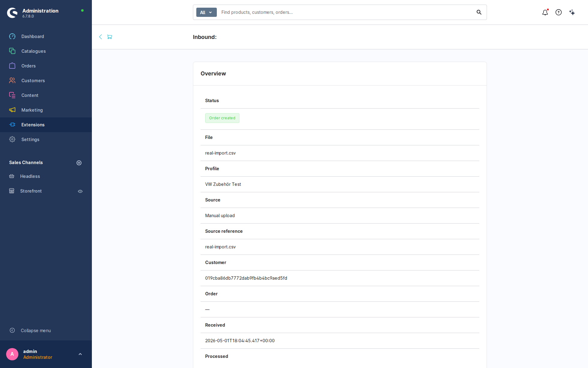Click the Overview card heading

tap(213, 74)
